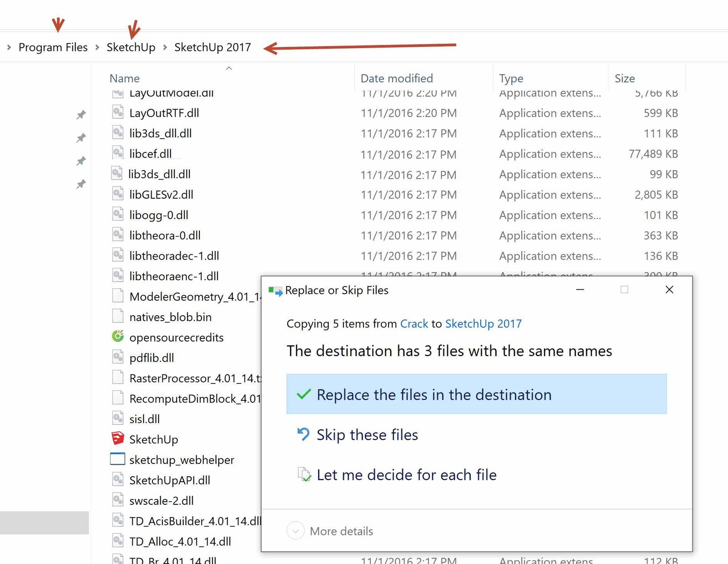This screenshot has height=564, width=728.
Task: Select the sketchup_webhelper window icon
Action: [x=117, y=459]
